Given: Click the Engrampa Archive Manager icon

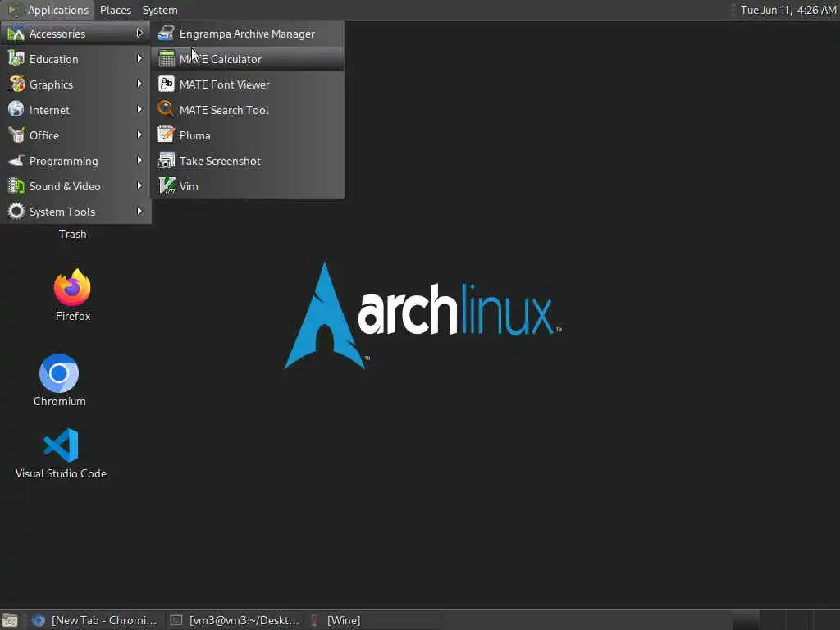Looking at the screenshot, I should click(x=166, y=33).
